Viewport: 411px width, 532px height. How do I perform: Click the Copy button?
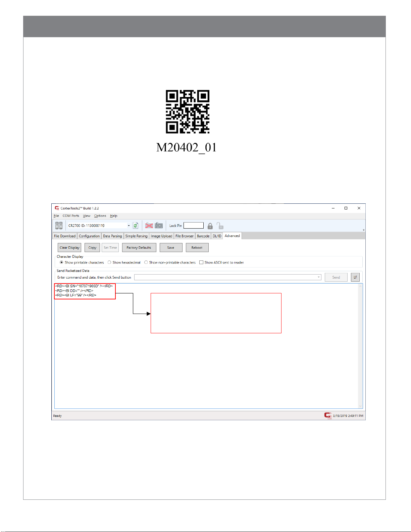(x=92, y=248)
